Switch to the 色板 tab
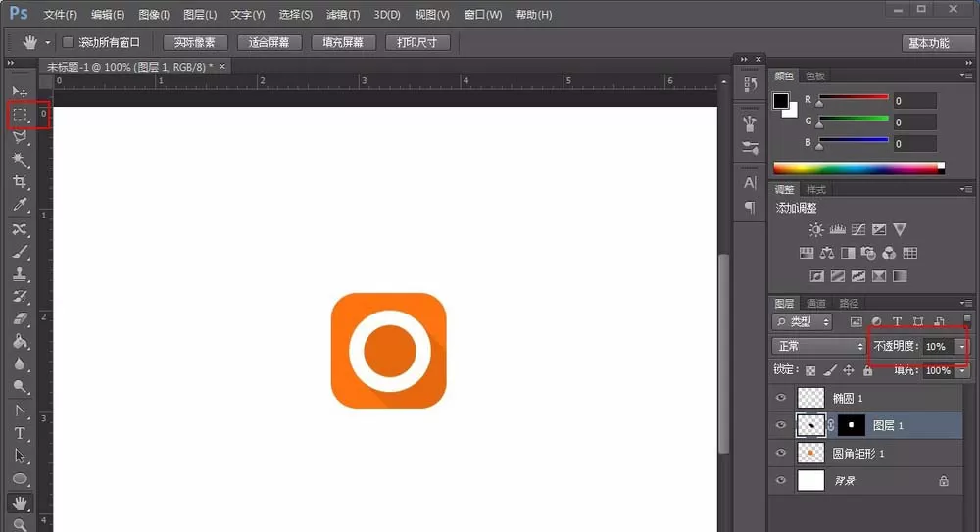The image size is (980, 532). point(815,75)
